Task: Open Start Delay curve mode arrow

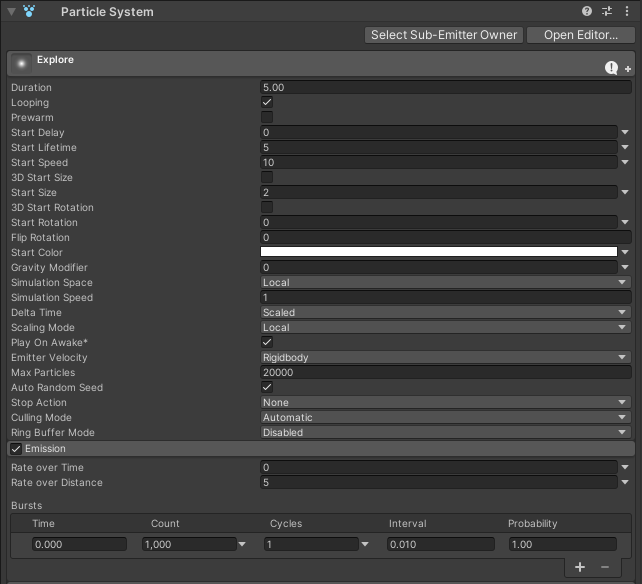Action: coord(625,132)
